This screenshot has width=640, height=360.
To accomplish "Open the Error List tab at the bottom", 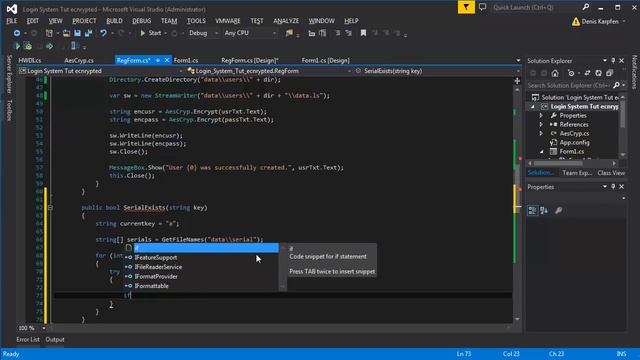I will (x=28, y=340).
